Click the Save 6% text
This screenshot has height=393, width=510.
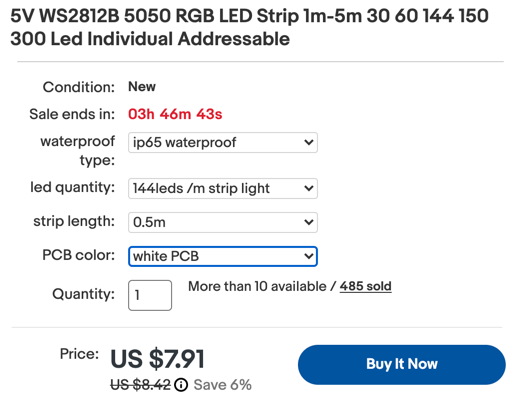click(x=223, y=385)
